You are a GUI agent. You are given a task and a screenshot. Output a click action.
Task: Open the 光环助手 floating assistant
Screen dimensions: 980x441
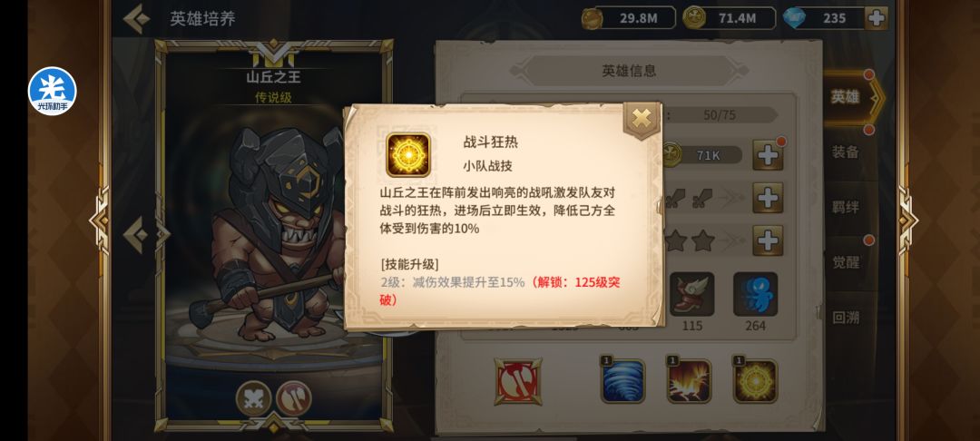[x=53, y=92]
